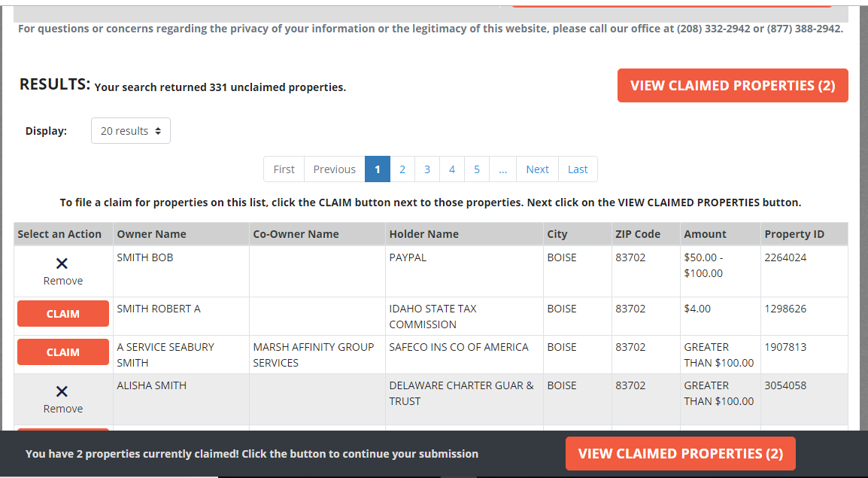Claim the A SERVICE SEABURY SMITH property
Image resolution: width=868 pixels, height=478 pixels.
[62, 352]
